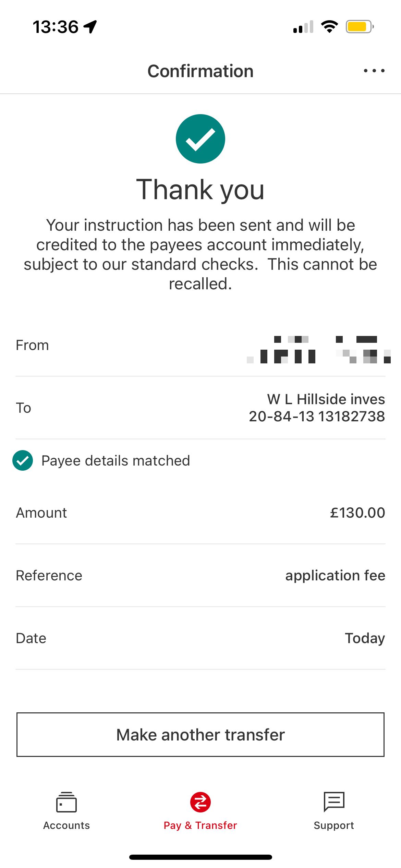Tap the home indicator bar
The height and width of the screenshot is (868, 401).
pos(200,857)
